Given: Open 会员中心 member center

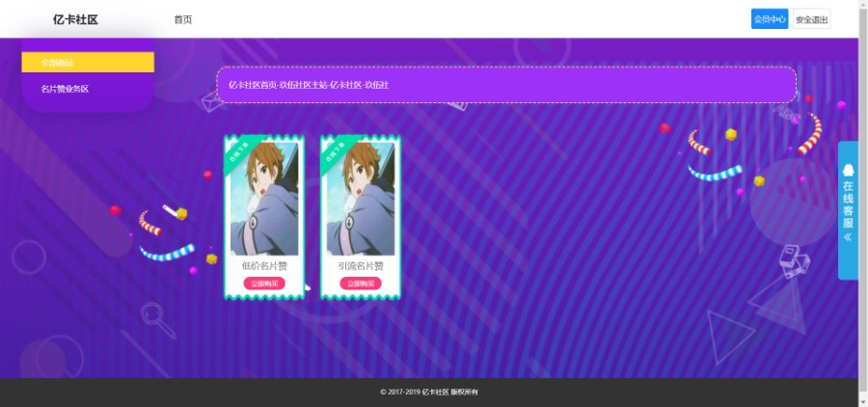Looking at the screenshot, I should (770, 19).
